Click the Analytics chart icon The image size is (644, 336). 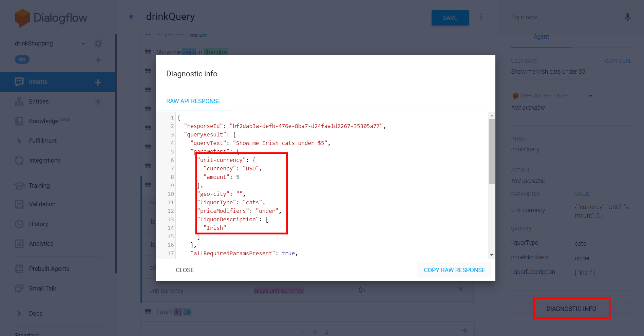pos(19,244)
